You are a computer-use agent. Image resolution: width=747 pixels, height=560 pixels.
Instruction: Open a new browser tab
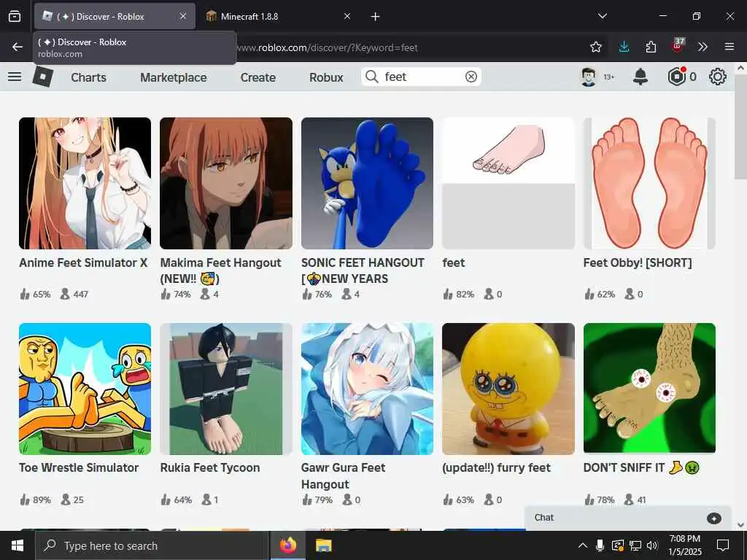tap(376, 17)
